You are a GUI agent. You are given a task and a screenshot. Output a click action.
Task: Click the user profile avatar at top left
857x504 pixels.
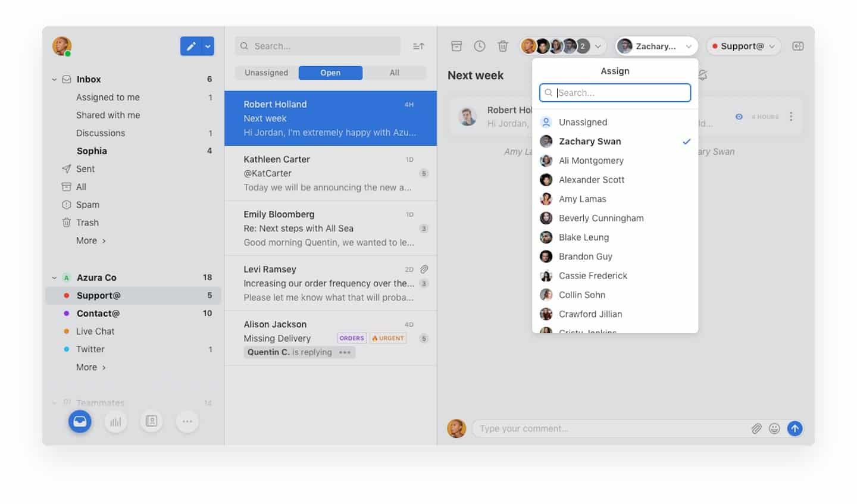pos(62,46)
